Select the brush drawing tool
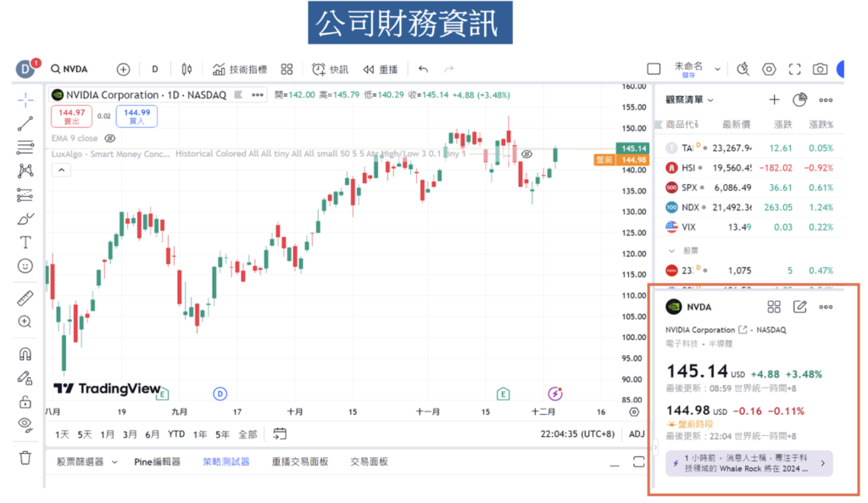This screenshot has height=503, width=868. pos(25,220)
